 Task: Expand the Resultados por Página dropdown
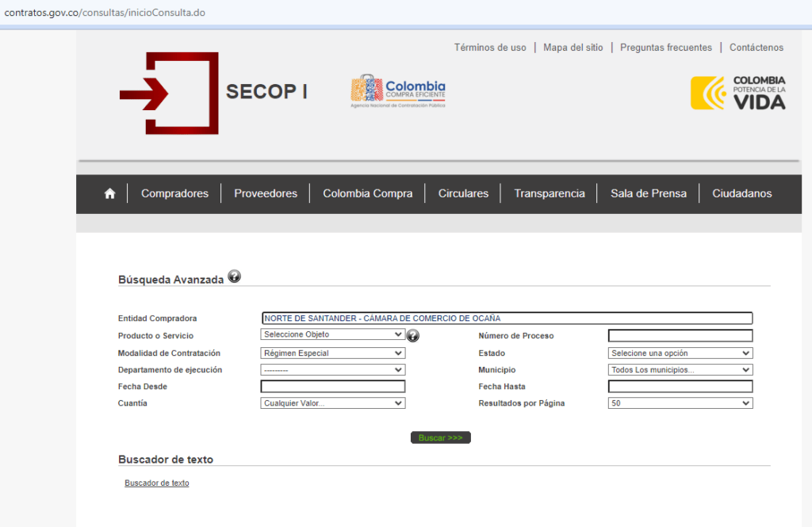click(x=680, y=403)
